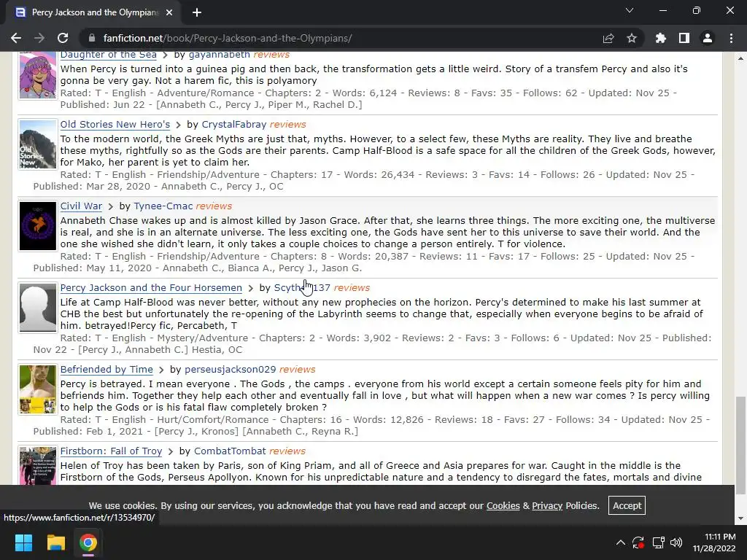Open reviews for Befriended by Time

pyautogui.click(x=298, y=370)
